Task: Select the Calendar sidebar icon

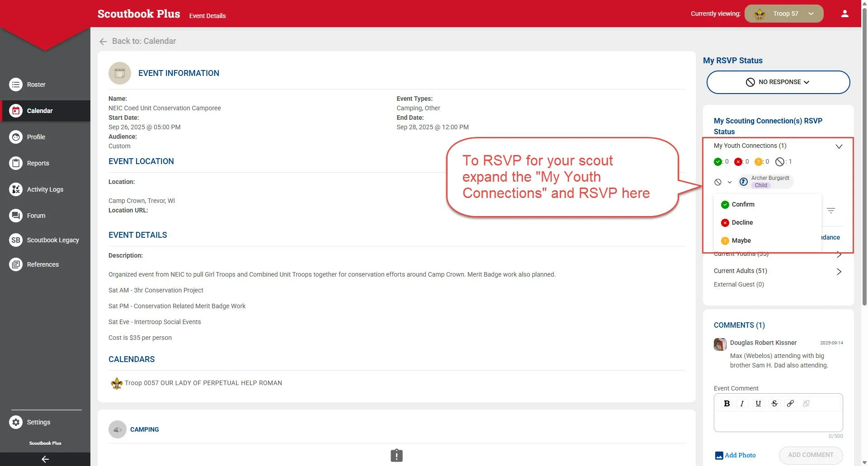Action: 16,111
